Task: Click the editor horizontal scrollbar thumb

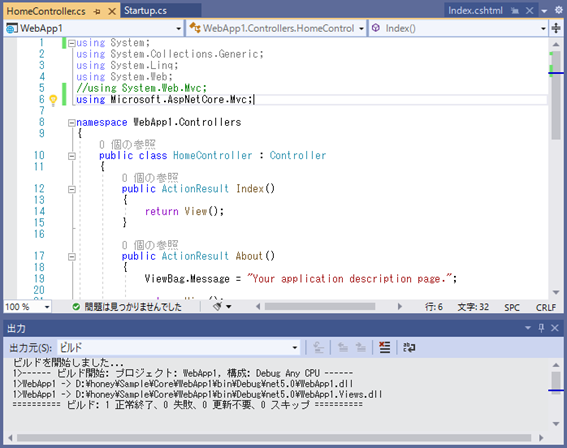Action: 320,307
